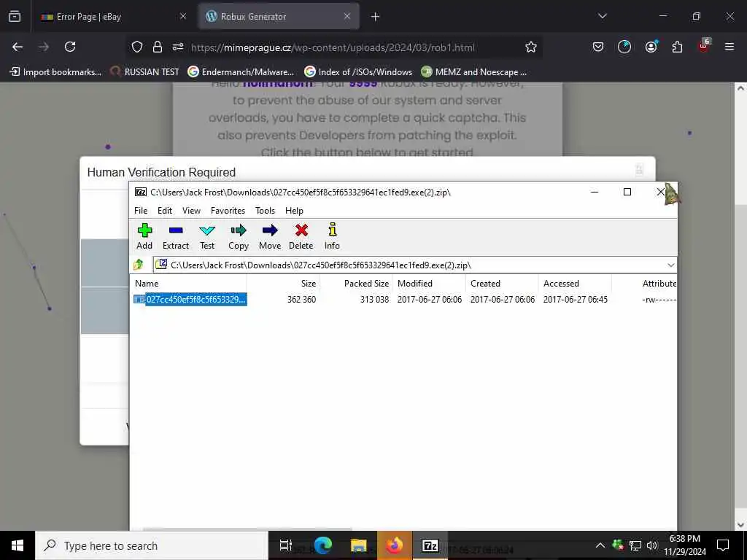The height and width of the screenshot is (560, 747).
Task: Expand the 7-Zip path history dropdown
Action: (671, 265)
